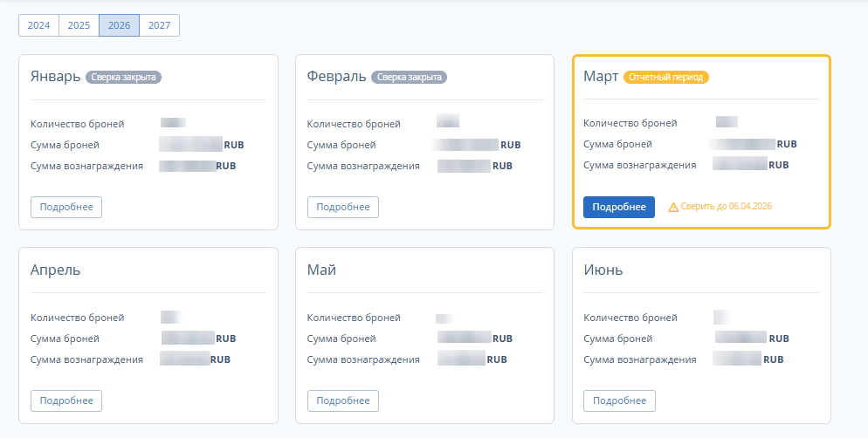
Task: Click 'Сверка закрыта' badge next to Январь
Action: (123, 77)
